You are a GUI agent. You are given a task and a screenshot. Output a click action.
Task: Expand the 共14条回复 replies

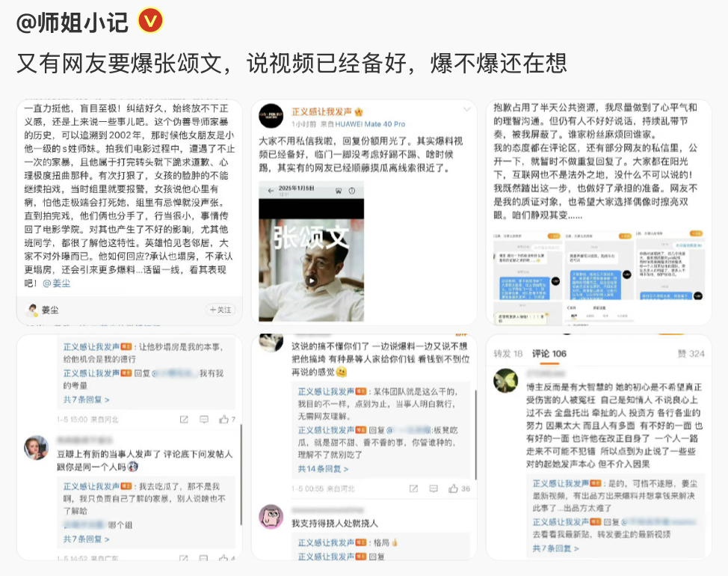tap(323, 469)
